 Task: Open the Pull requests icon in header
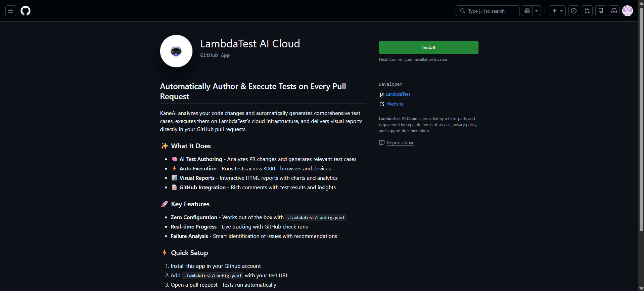tap(587, 11)
